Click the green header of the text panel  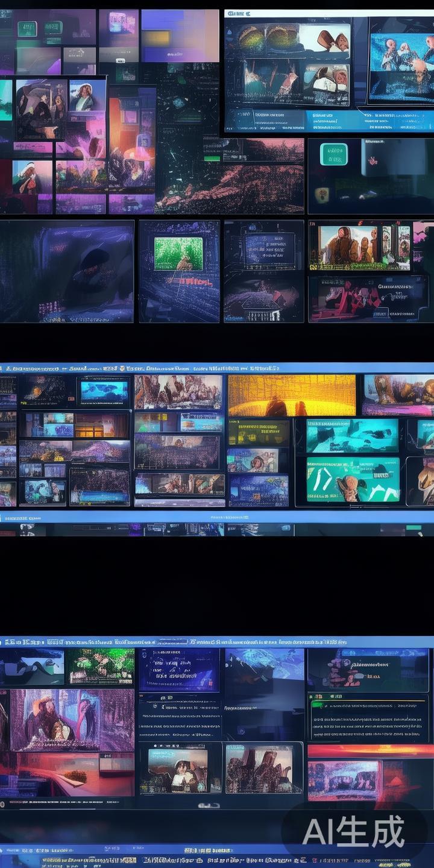pos(368,704)
